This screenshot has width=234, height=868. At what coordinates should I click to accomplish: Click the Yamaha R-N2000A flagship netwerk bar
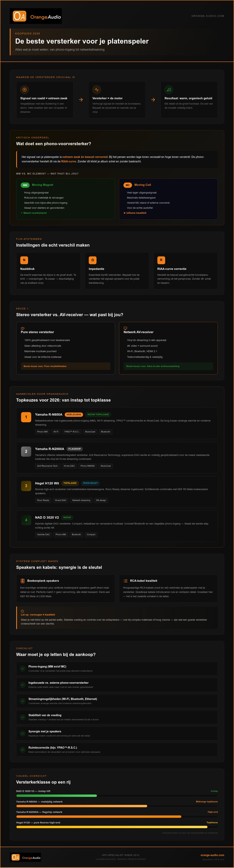[x=99, y=816]
